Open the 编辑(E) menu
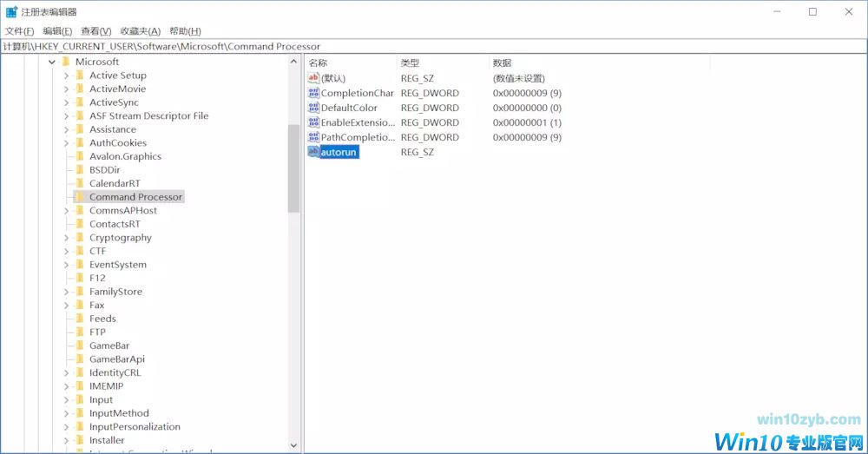 pyautogui.click(x=57, y=31)
